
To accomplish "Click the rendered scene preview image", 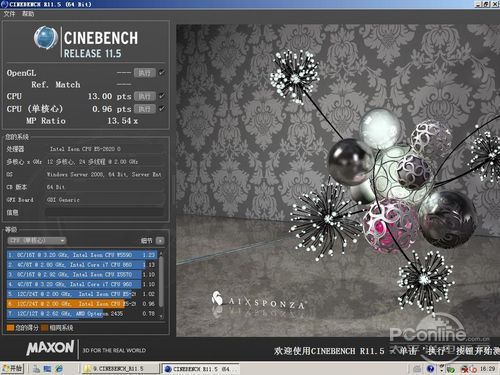I will (x=338, y=180).
